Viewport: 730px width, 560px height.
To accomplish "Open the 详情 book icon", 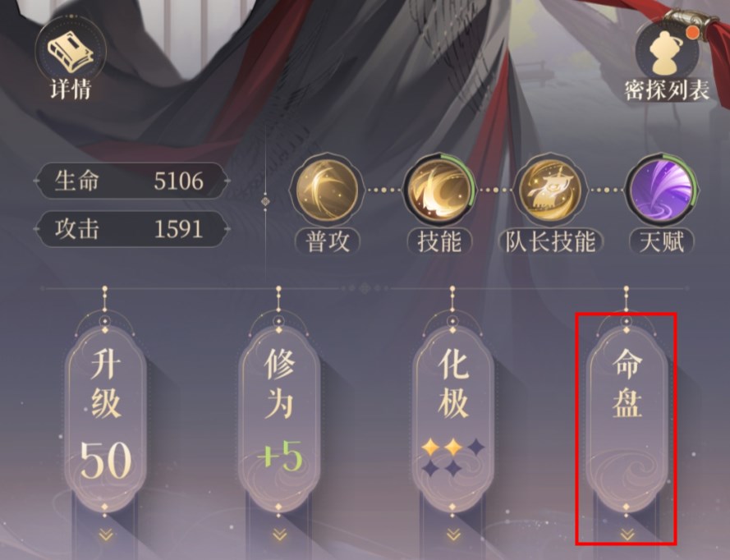I will (x=71, y=51).
